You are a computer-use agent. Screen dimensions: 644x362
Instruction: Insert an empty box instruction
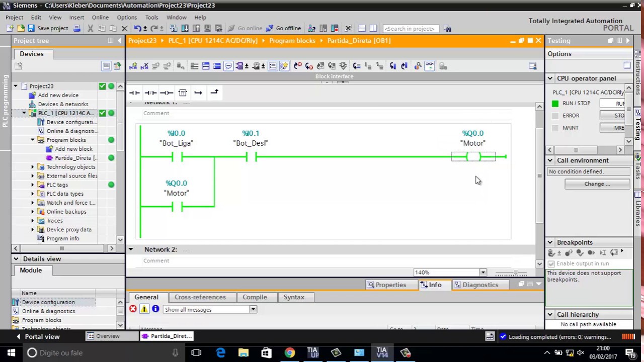[x=183, y=93]
